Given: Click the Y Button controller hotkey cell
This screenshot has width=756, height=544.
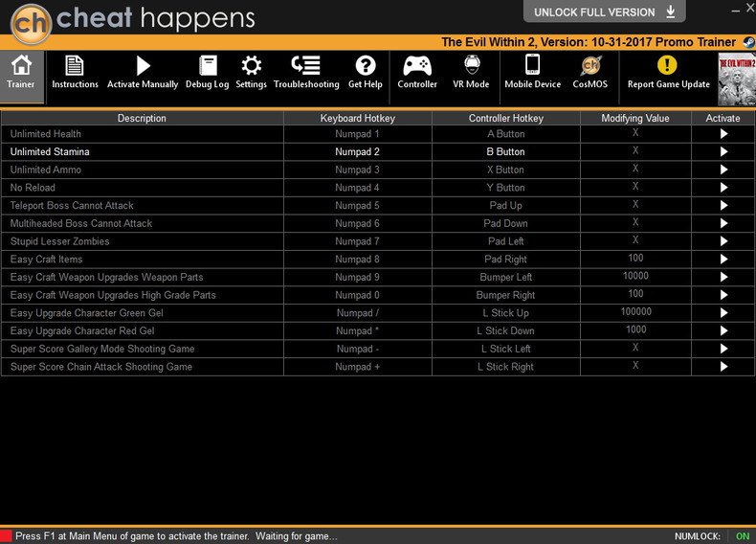Looking at the screenshot, I should pos(506,188).
